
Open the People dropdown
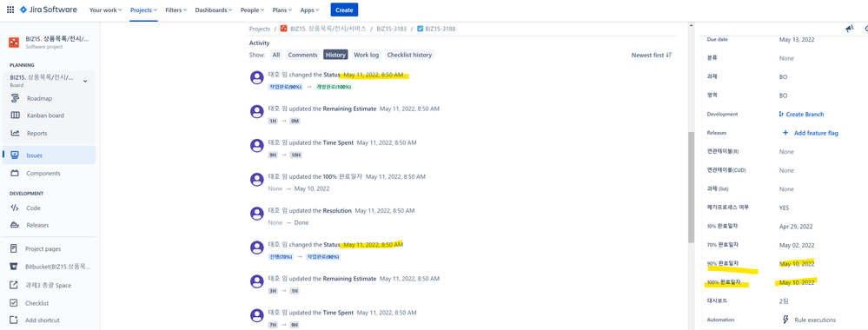[x=252, y=10]
